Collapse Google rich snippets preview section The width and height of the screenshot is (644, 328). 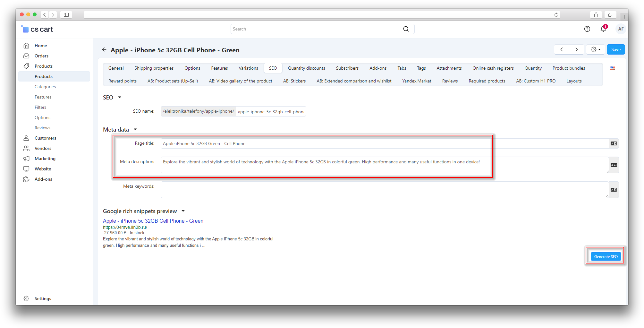pos(183,211)
